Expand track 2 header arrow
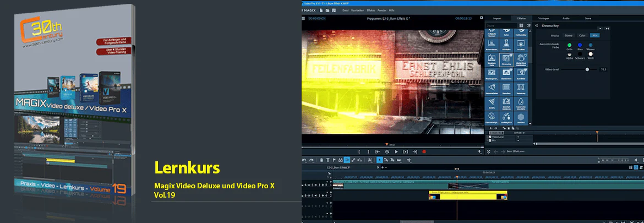This screenshot has height=223, width=644. (328, 192)
